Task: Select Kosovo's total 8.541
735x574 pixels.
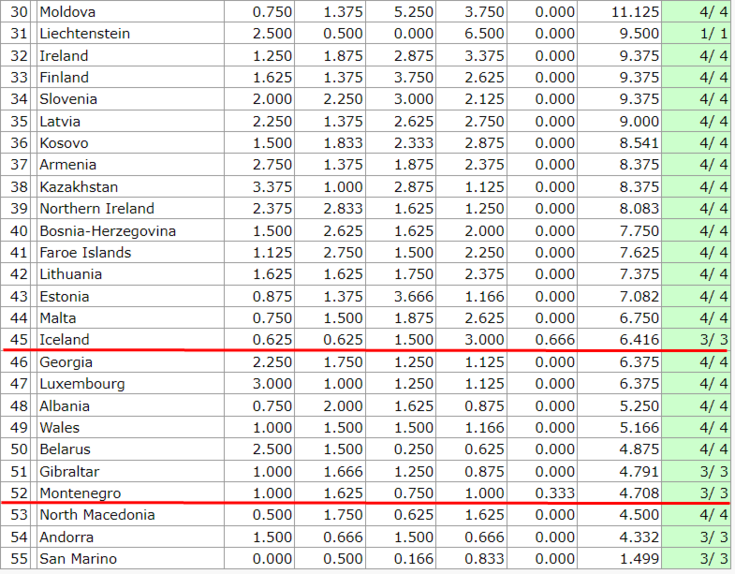Action: pyautogui.click(x=639, y=143)
